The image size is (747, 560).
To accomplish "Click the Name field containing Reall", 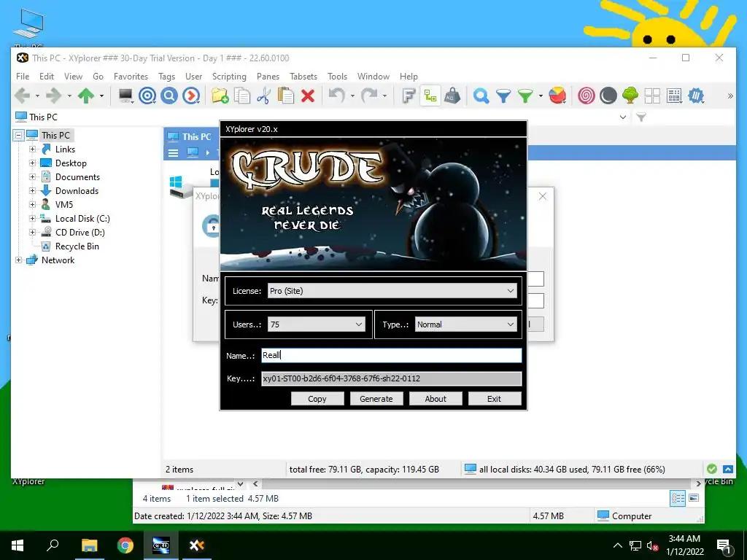I will 392,355.
